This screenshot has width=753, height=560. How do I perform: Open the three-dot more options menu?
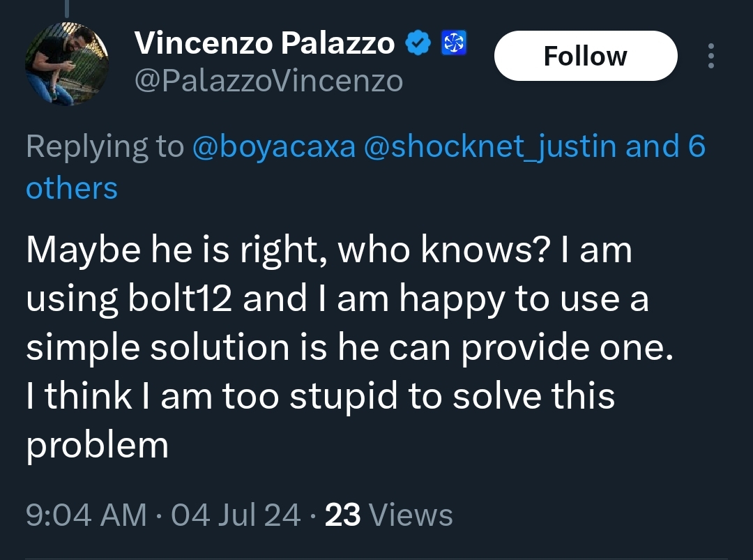[x=710, y=56]
